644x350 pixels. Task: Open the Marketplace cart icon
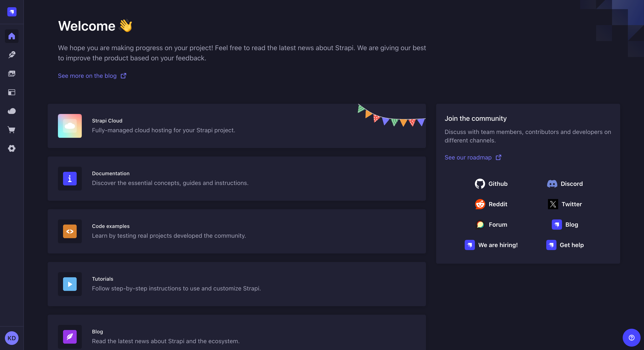click(11, 129)
